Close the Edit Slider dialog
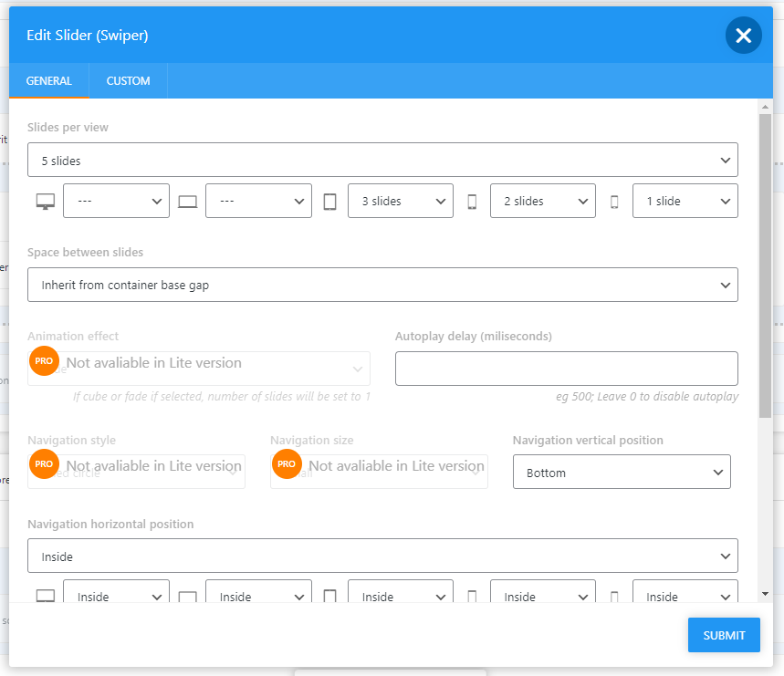The image size is (784, 676). 744,36
